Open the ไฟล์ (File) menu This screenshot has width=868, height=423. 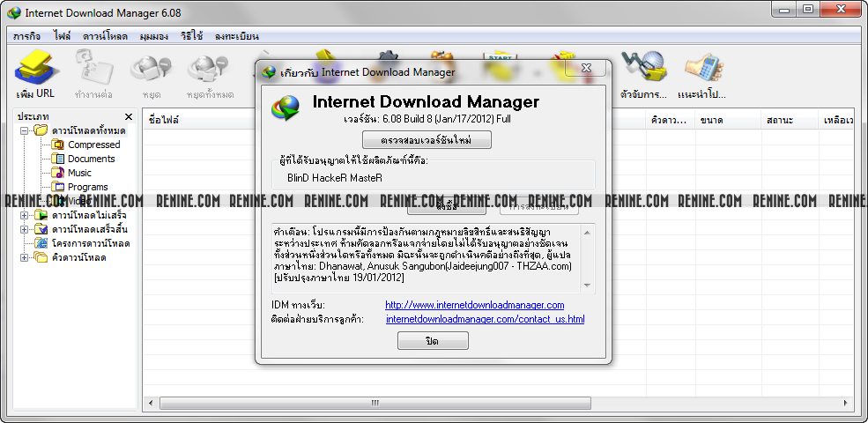(62, 36)
